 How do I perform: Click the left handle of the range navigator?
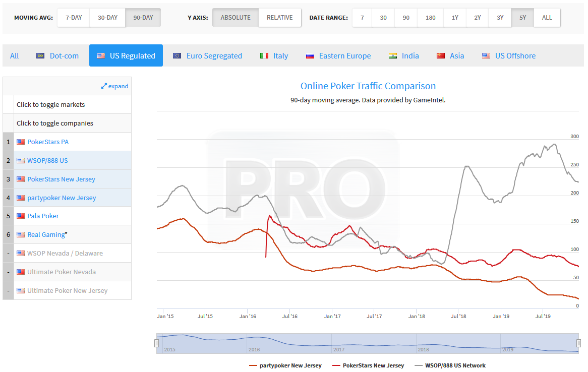[x=156, y=343]
